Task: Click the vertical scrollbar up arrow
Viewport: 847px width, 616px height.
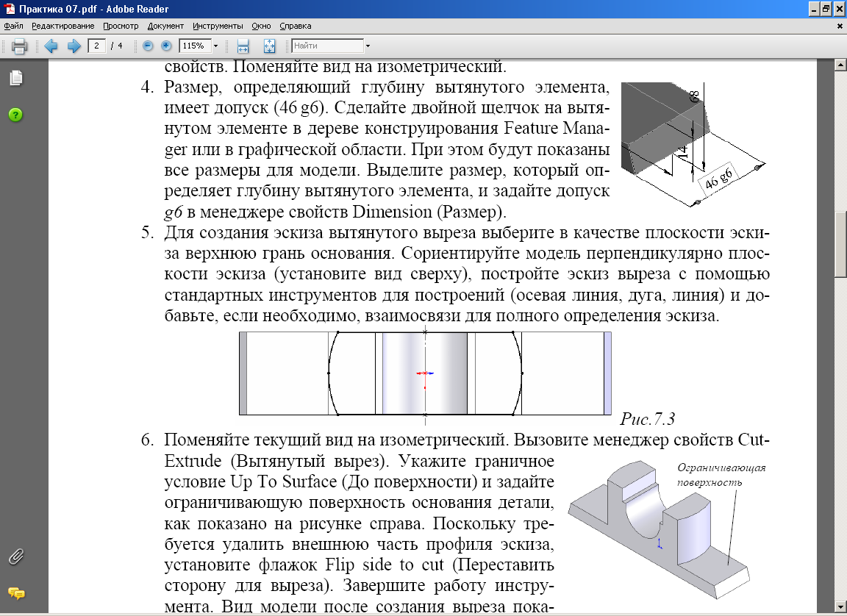Action: [x=840, y=65]
